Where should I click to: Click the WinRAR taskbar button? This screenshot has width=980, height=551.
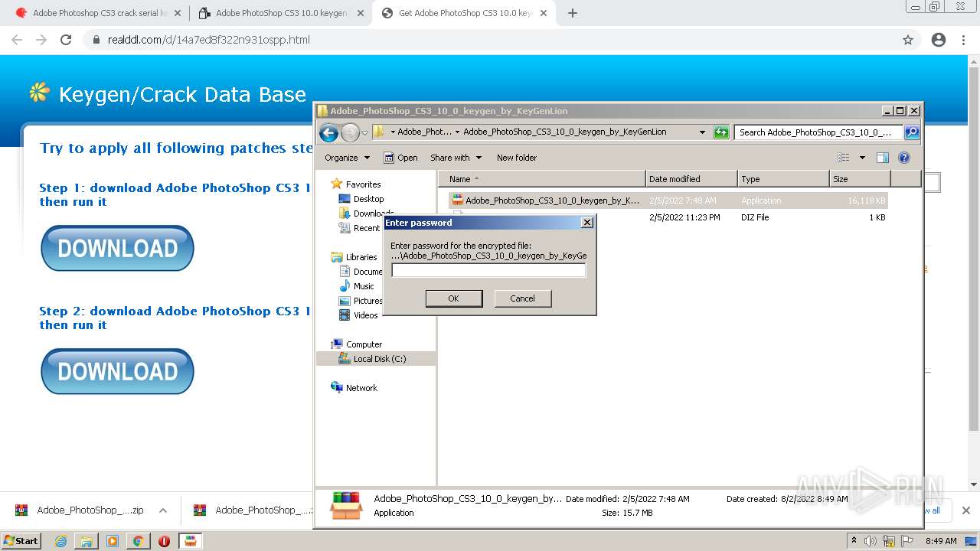click(190, 541)
